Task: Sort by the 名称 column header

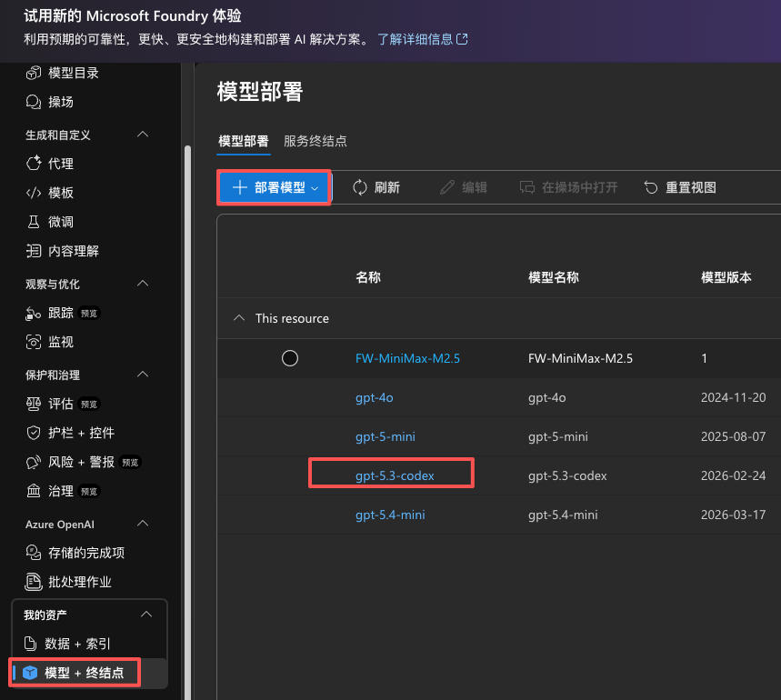Action: point(368,277)
